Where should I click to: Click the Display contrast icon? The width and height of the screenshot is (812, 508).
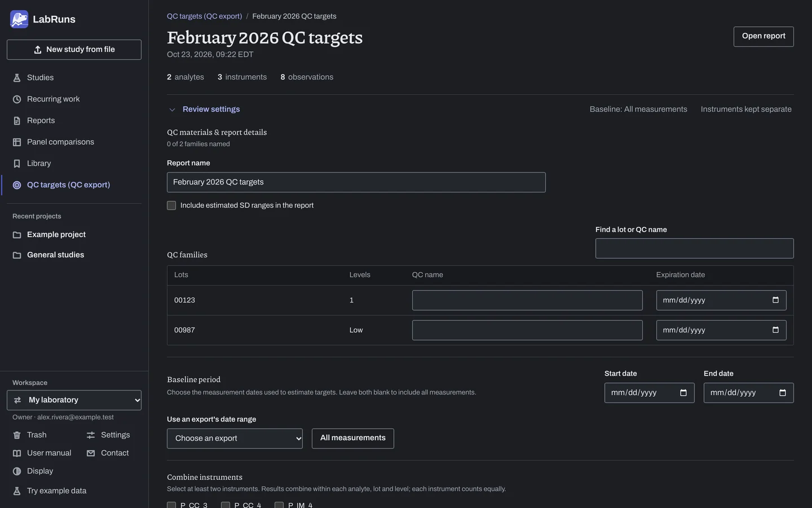point(17,471)
